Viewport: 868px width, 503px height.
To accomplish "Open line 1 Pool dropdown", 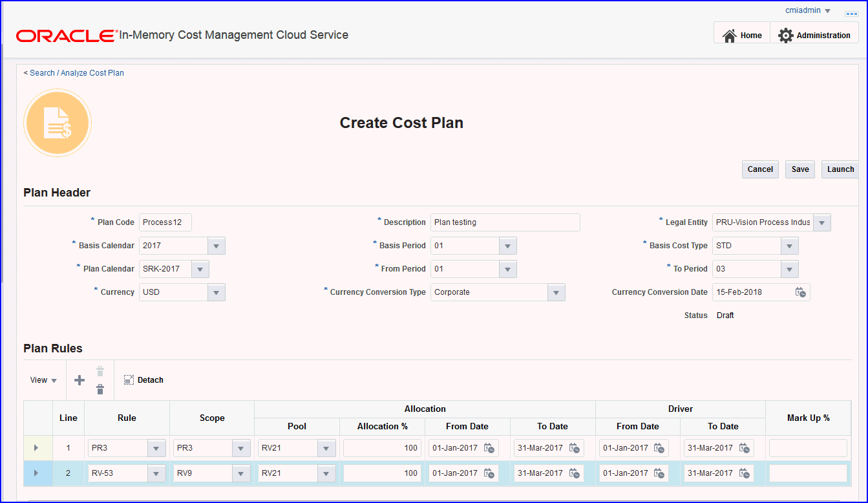I will pos(326,448).
